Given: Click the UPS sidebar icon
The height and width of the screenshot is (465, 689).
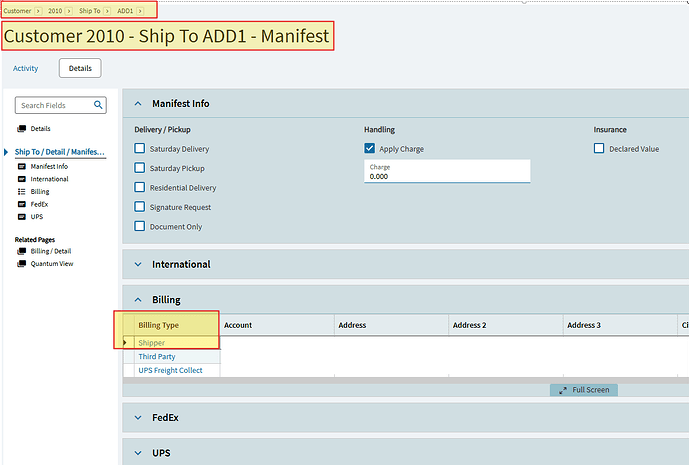Looking at the screenshot, I should point(22,216).
